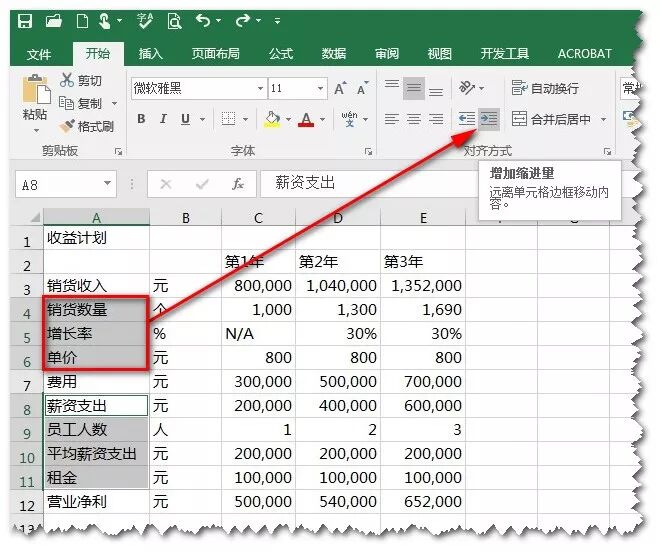Expand the undo history dropdown arrow
Screen dimensions: 660x552
[x=218, y=20]
